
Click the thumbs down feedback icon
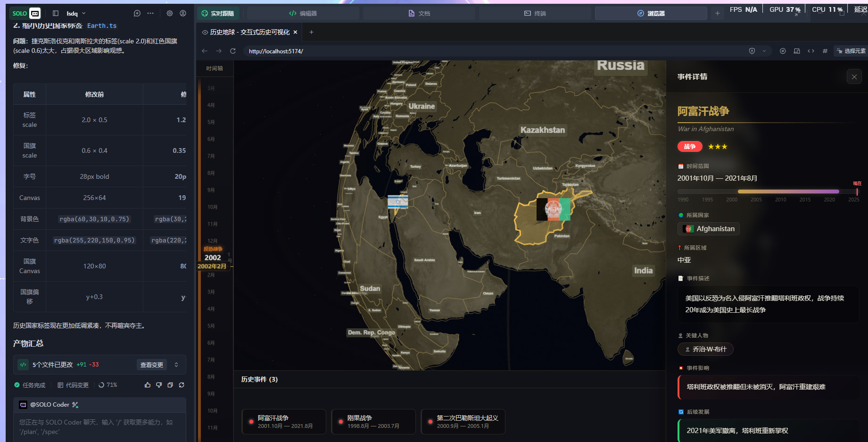[x=159, y=385]
